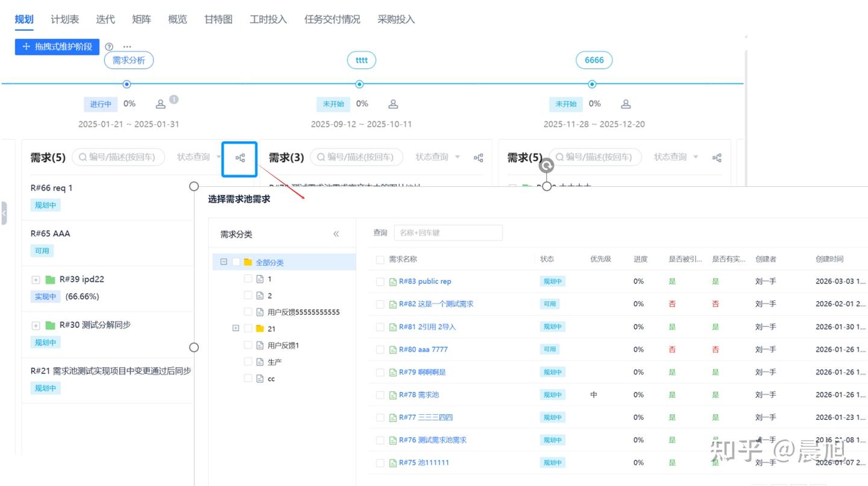
Task: Open the R#75 池111111 link
Action: coord(424,463)
